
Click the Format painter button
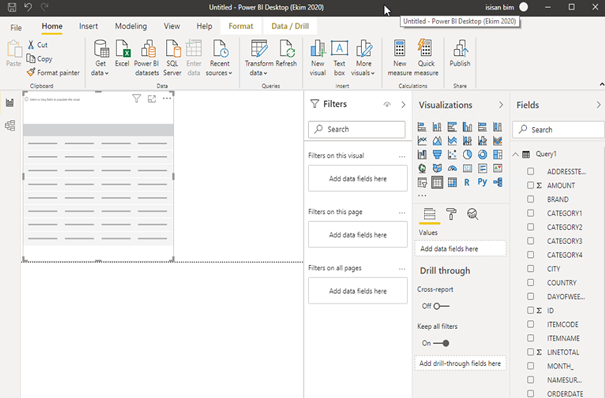[53, 72]
